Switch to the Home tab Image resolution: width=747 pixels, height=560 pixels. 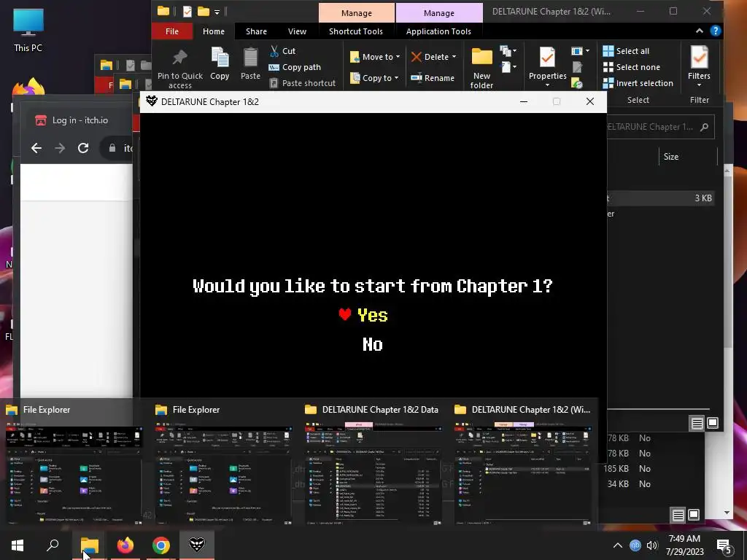tap(214, 31)
